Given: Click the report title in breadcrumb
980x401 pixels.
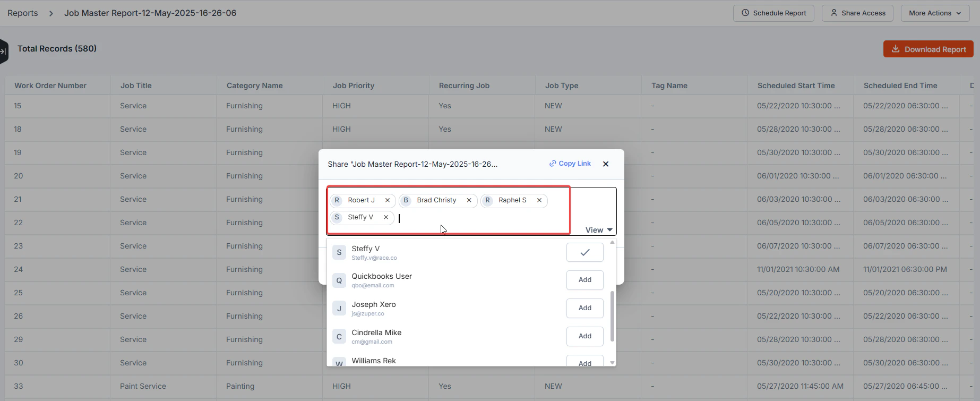Looking at the screenshot, I should pos(150,13).
